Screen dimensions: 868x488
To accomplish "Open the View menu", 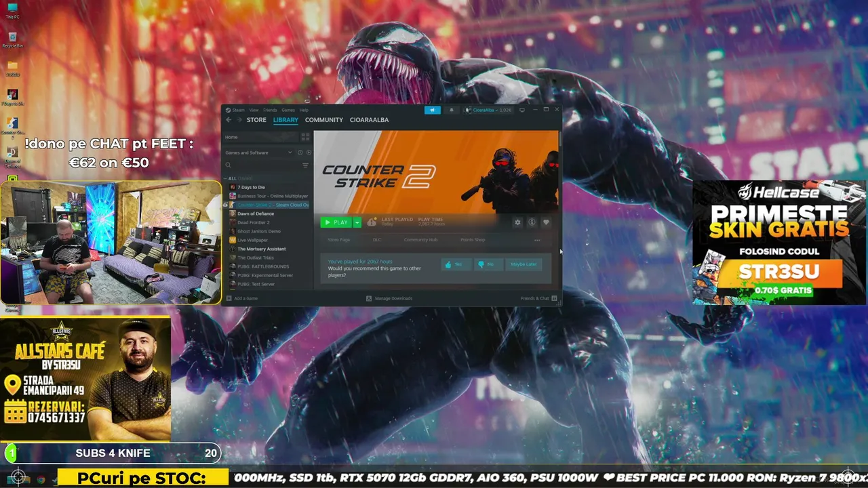I will coord(254,110).
